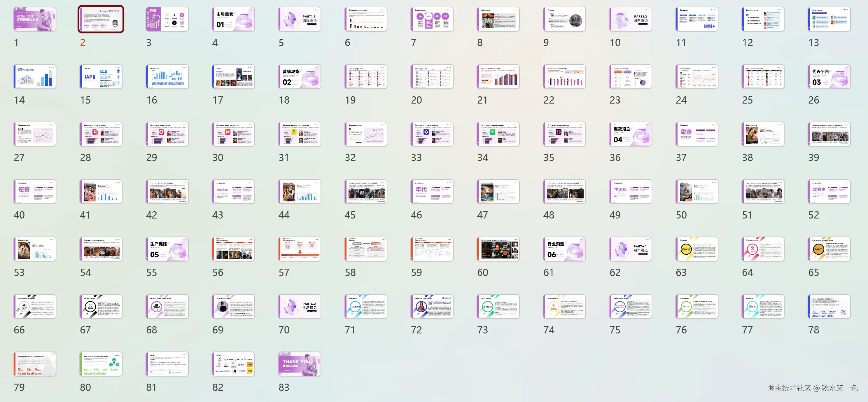Click the 逆袭 slide thumbnail
The height and width of the screenshot is (402, 868).
[35, 192]
